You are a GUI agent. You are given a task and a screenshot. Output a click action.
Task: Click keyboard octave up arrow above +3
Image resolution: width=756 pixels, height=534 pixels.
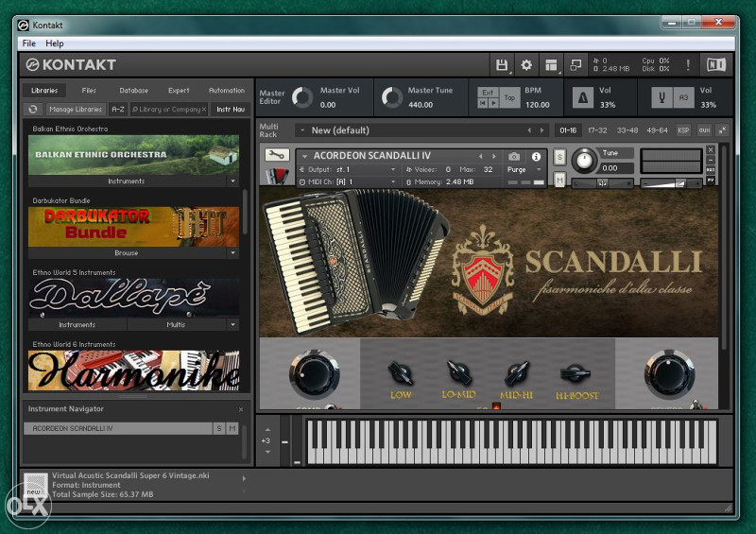267,429
